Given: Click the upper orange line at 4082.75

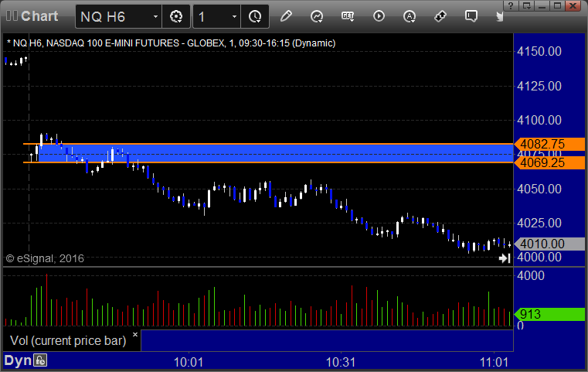Looking at the screenshot, I should pos(268,144).
